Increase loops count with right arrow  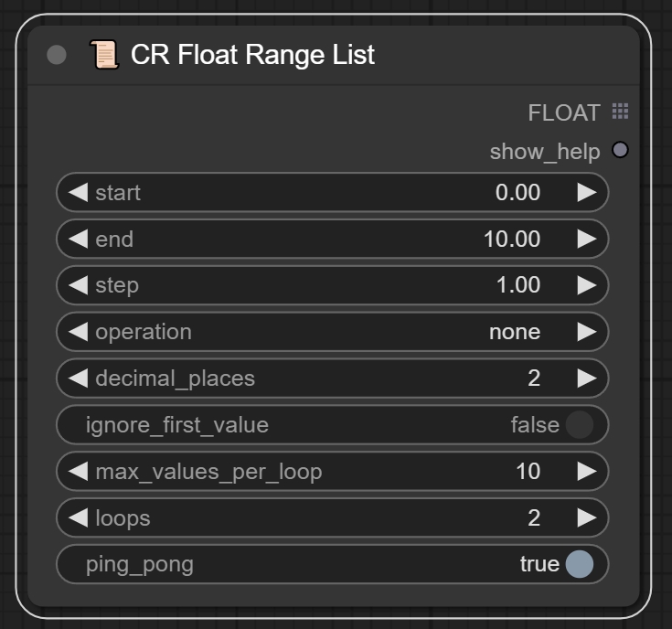tap(586, 518)
